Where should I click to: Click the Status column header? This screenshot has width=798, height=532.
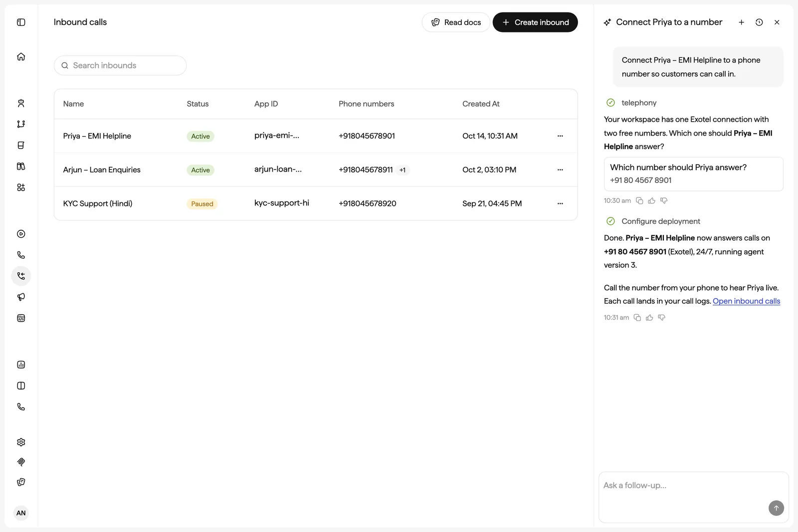point(198,104)
